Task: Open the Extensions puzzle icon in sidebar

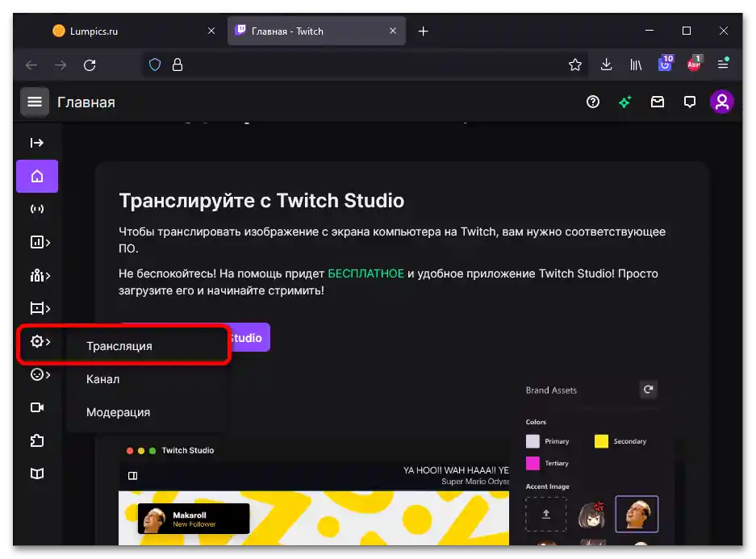Action: pyautogui.click(x=37, y=440)
